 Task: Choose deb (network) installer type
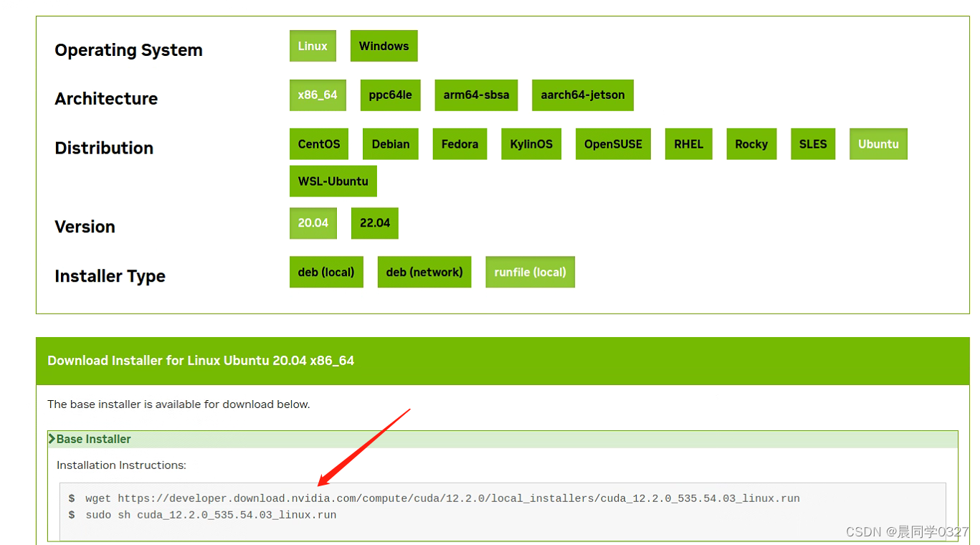click(x=424, y=272)
